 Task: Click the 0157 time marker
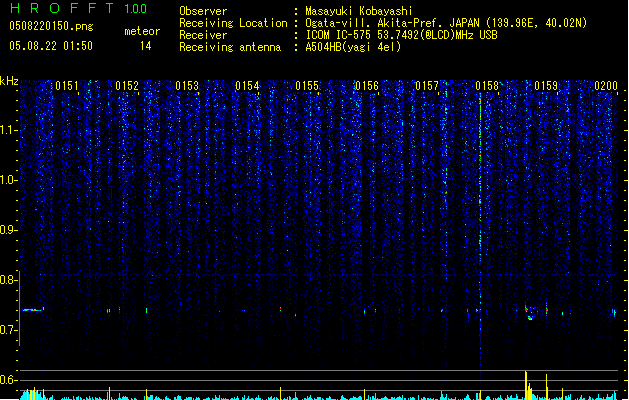tap(427, 86)
